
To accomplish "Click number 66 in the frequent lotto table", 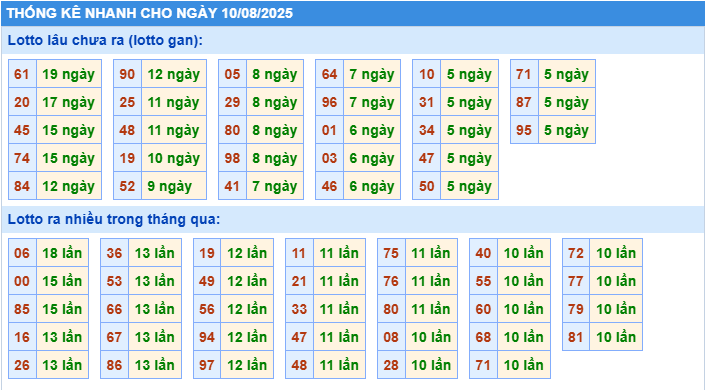I will [115, 309].
